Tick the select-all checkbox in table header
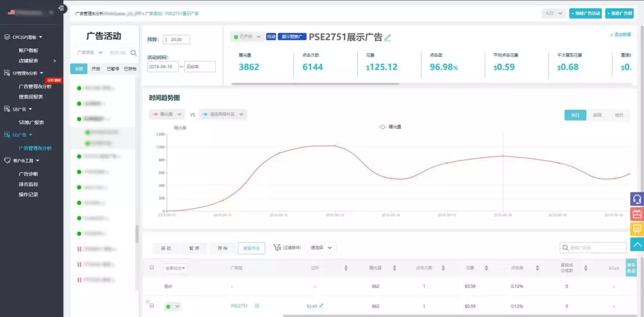 point(151,267)
